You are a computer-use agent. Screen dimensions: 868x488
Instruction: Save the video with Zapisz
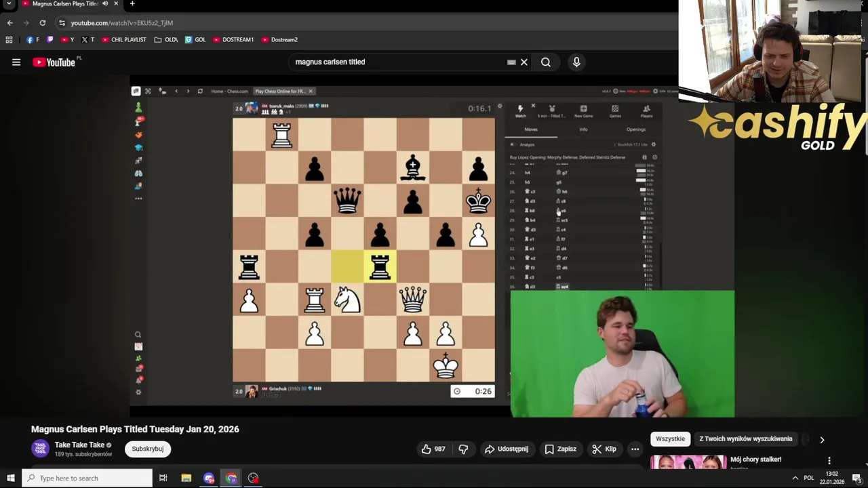point(561,449)
